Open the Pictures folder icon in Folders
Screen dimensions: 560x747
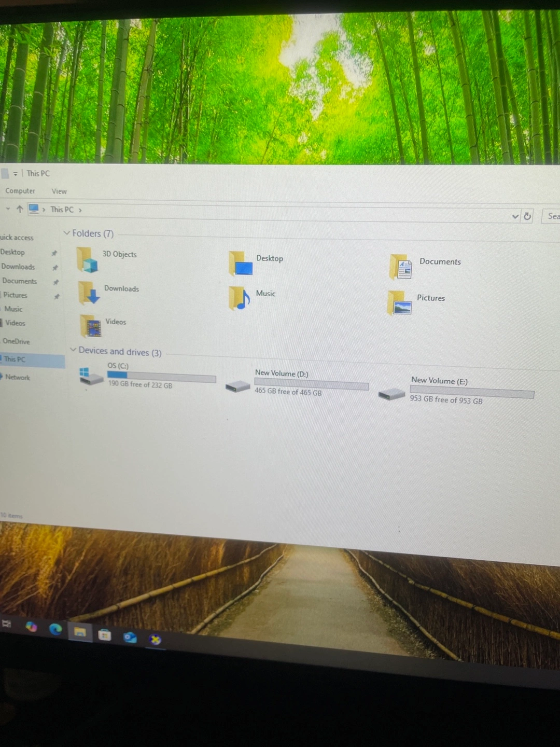coord(400,303)
